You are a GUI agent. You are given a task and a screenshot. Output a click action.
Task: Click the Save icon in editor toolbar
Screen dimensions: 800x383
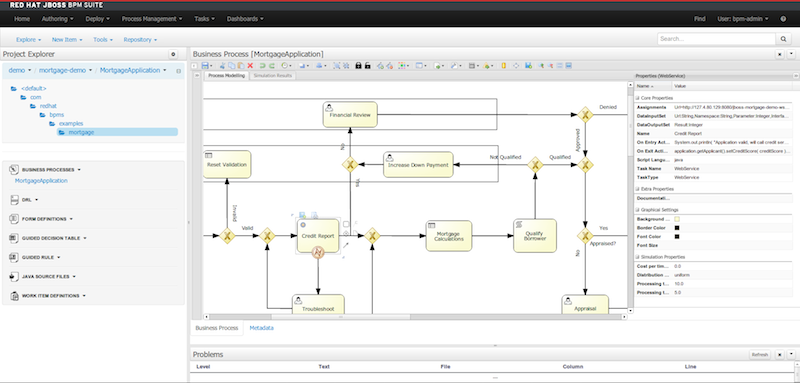click(205, 65)
